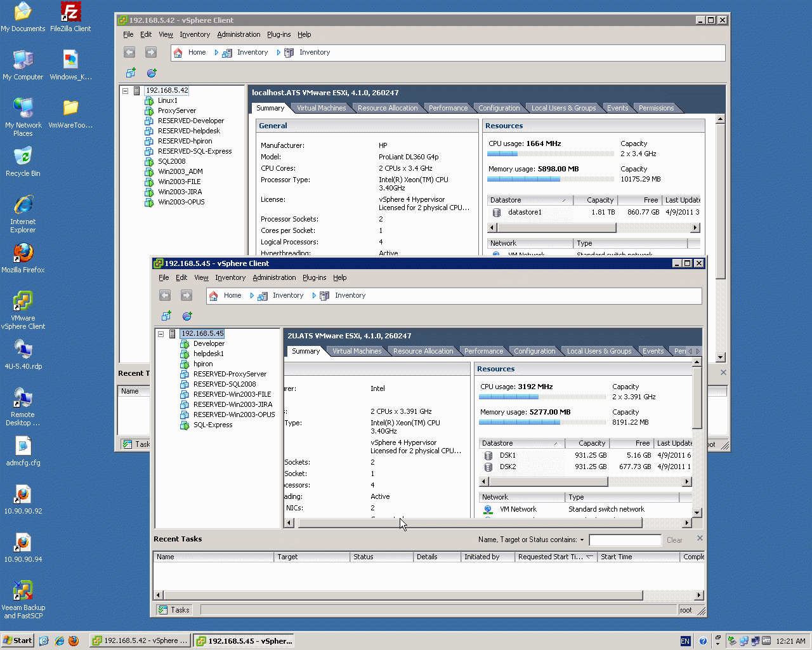Click New Virtual Machine icon in 192.168.5.42 toolbar

pos(131,73)
